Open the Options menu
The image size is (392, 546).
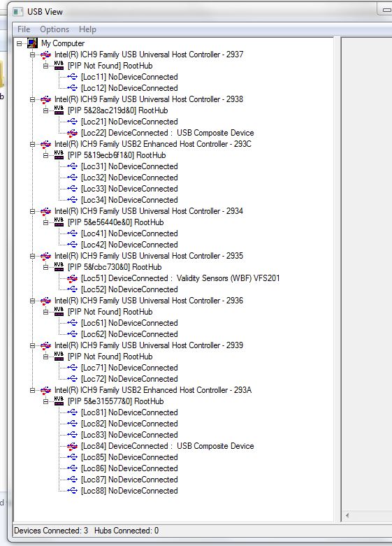[x=55, y=29]
